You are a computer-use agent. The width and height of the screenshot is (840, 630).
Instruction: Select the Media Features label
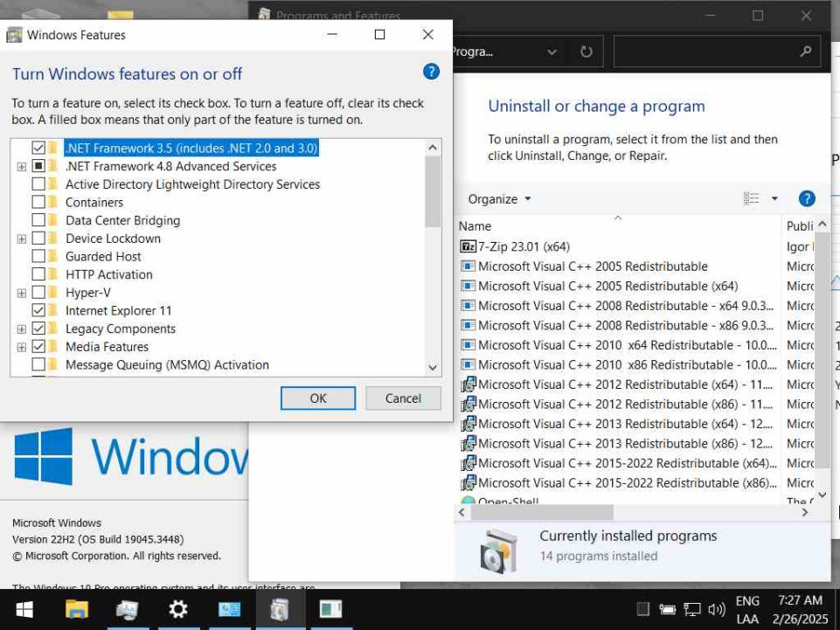[x=108, y=347]
